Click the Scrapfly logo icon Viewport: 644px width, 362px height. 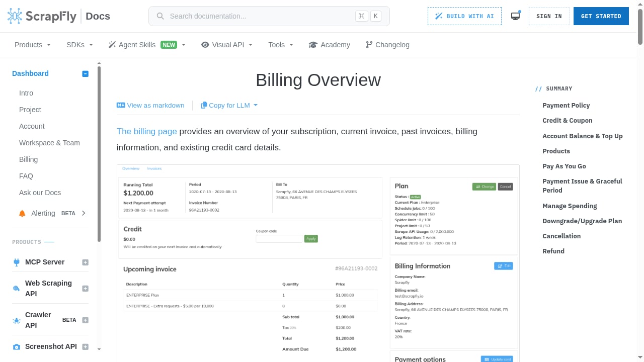click(15, 16)
